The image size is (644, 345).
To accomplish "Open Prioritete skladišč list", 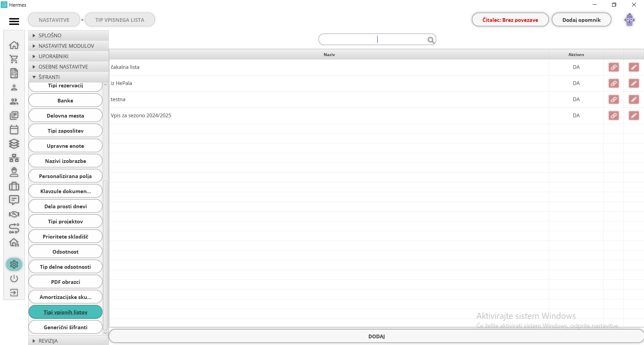I will (x=65, y=236).
